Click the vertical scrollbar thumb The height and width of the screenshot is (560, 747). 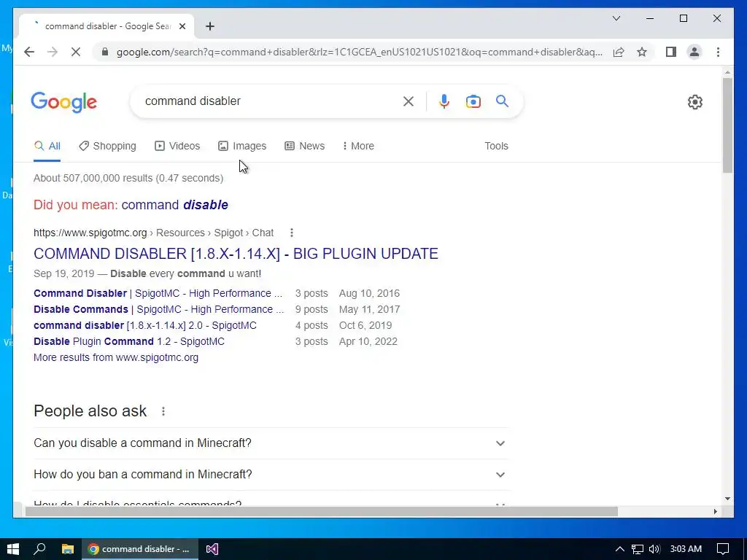point(727,125)
